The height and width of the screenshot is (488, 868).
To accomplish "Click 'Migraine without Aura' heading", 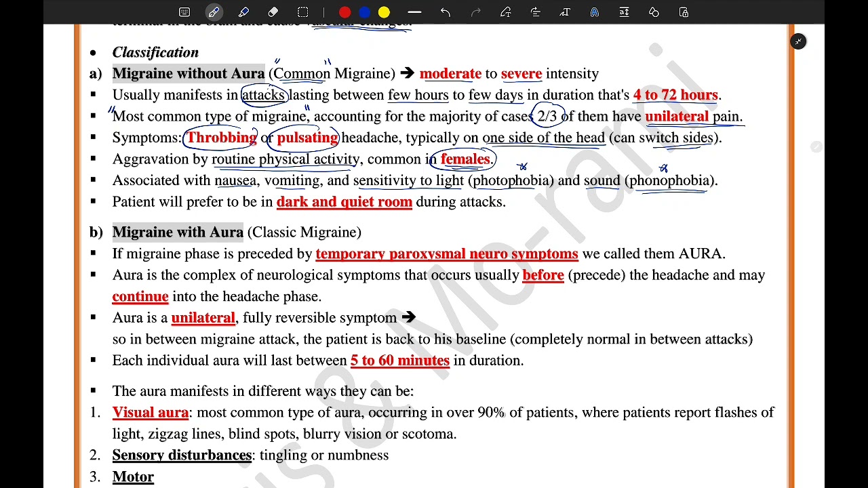I will coord(189,73).
